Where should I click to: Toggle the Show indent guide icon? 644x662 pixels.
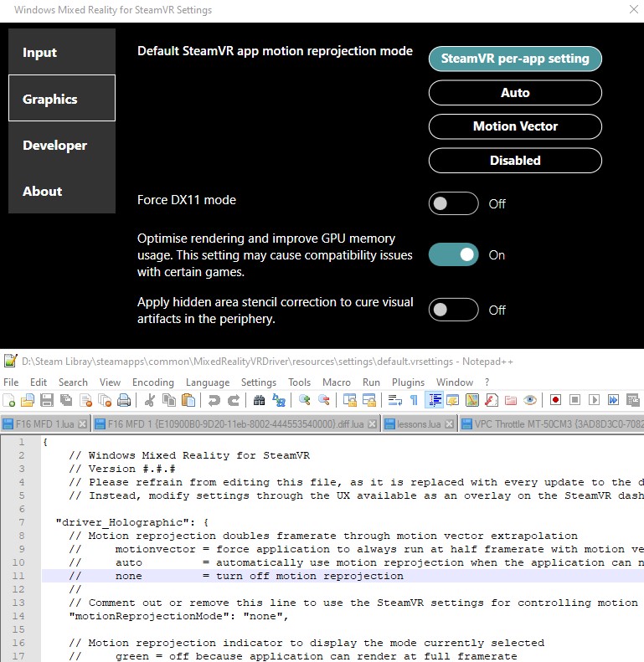click(435, 400)
